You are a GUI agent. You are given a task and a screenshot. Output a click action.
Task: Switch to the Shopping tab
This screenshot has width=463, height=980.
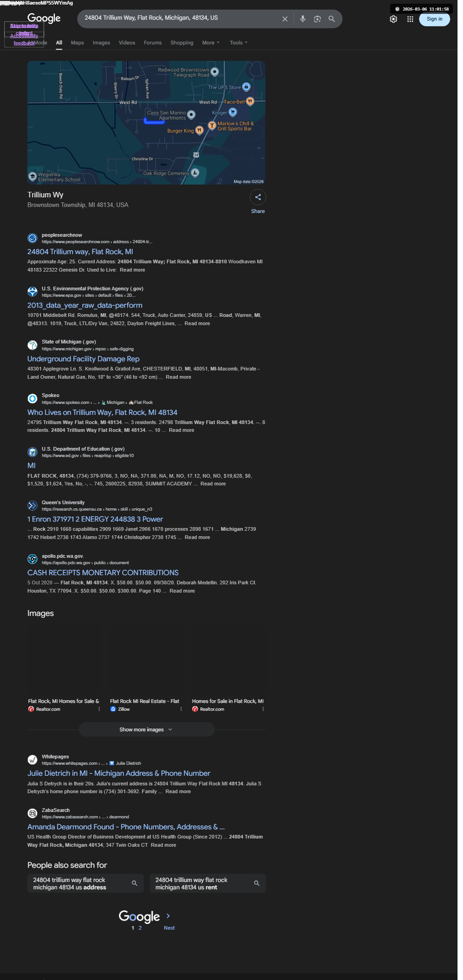coord(182,43)
